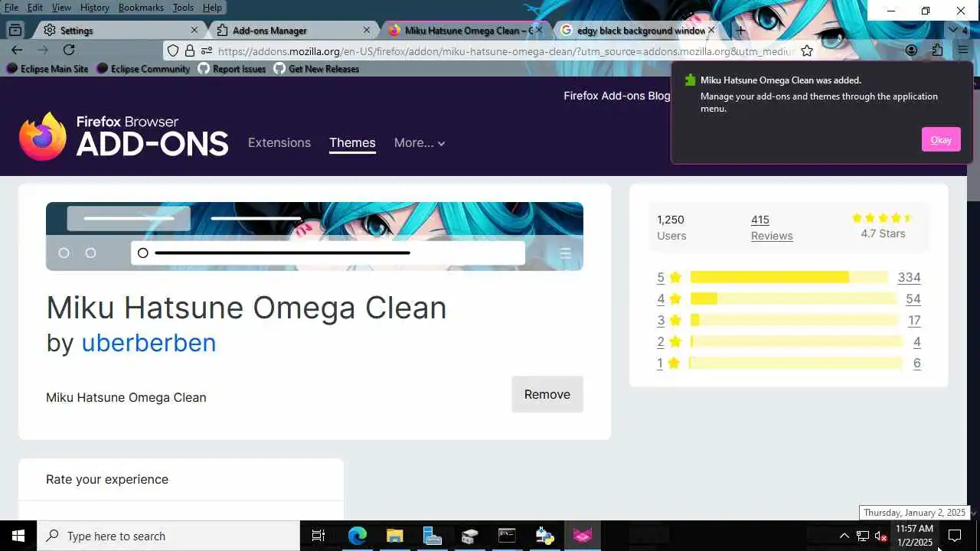Open the list all tabs dropdown
980x551 pixels.
(953, 30)
